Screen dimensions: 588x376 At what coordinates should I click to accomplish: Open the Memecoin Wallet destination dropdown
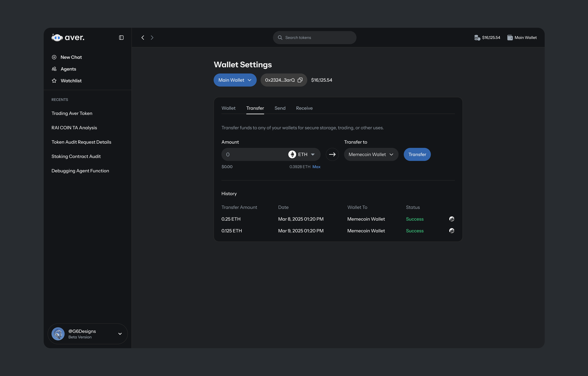click(x=371, y=154)
